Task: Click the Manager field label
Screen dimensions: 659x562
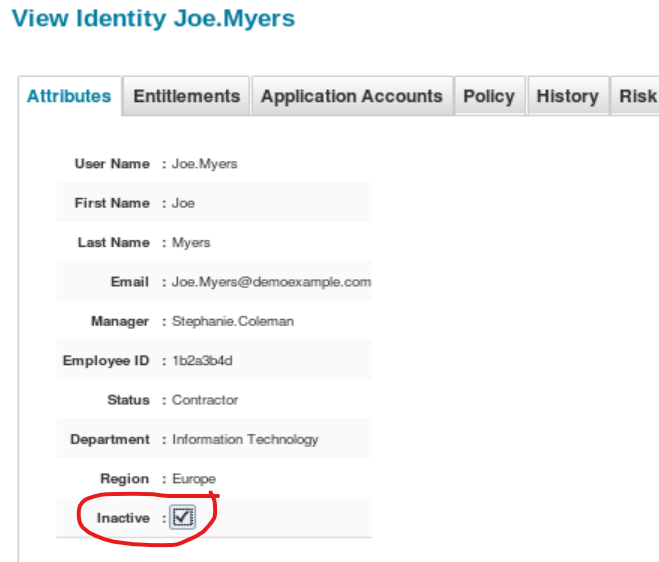Action: pyautogui.click(x=120, y=322)
